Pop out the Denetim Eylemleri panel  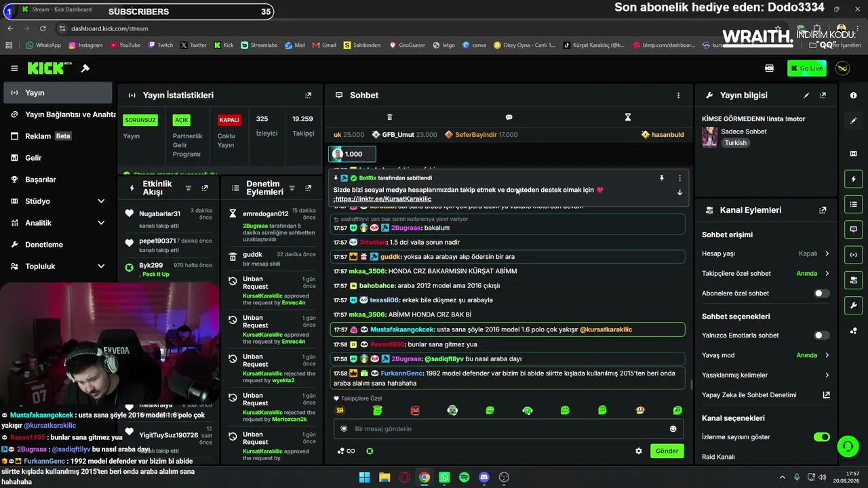tap(309, 188)
